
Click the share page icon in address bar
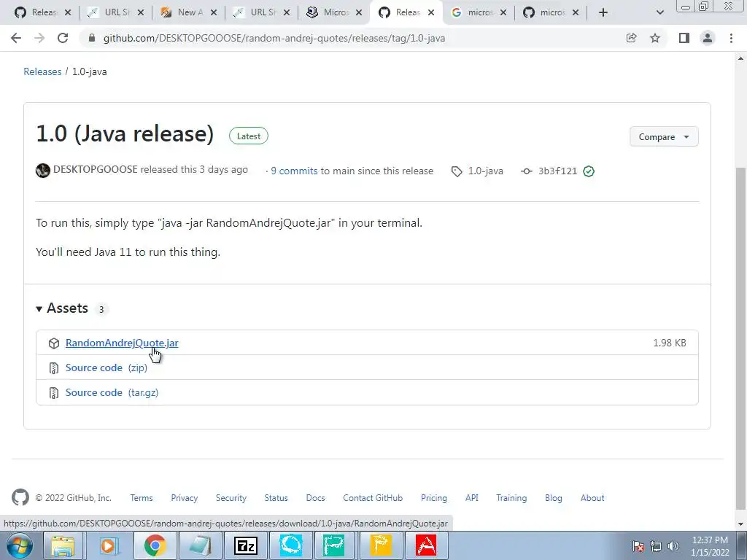[631, 38]
